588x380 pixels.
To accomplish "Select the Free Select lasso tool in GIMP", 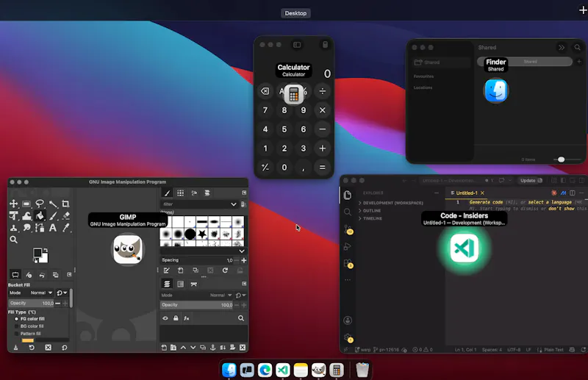I will point(40,204).
